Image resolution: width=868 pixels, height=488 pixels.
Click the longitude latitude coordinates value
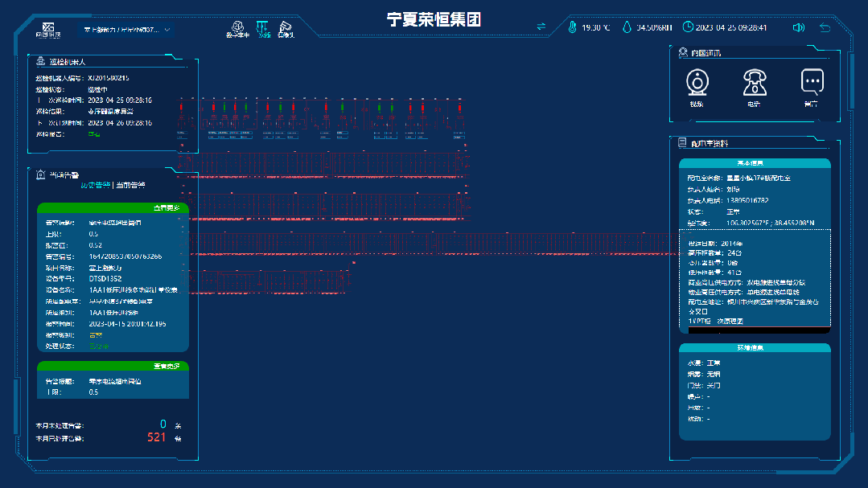[x=770, y=223]
